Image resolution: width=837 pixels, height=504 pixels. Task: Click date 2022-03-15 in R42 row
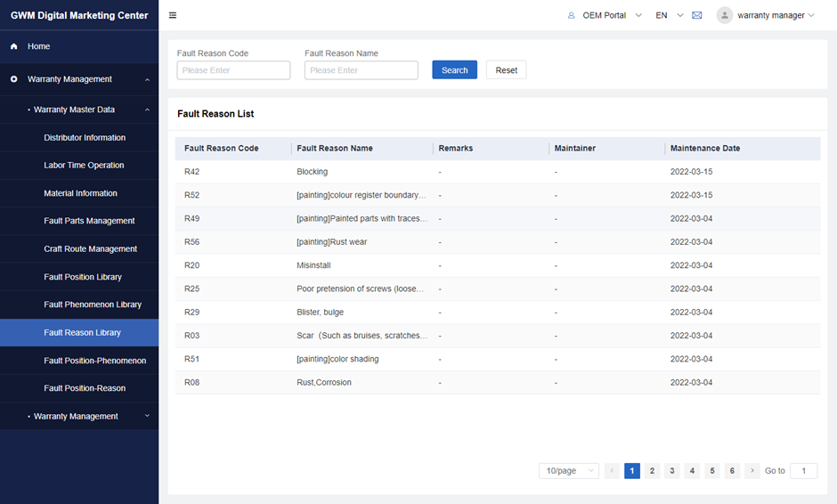point(691,172)
